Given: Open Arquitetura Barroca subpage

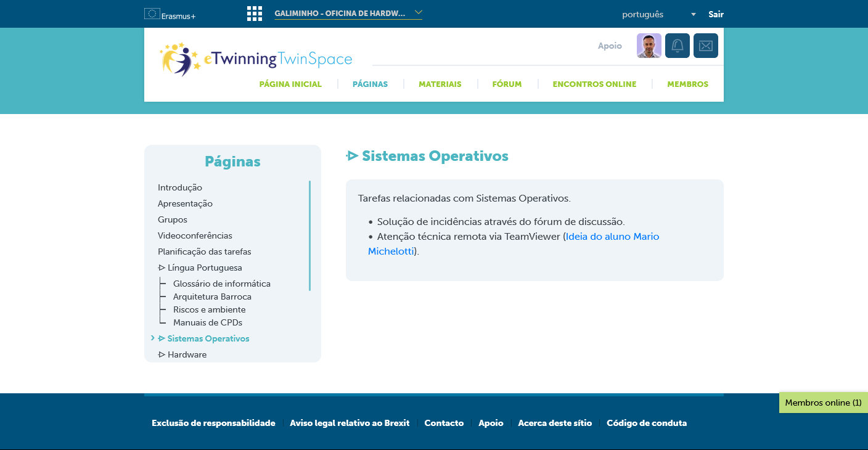Looking at the screenshot, I should (212, 297).
